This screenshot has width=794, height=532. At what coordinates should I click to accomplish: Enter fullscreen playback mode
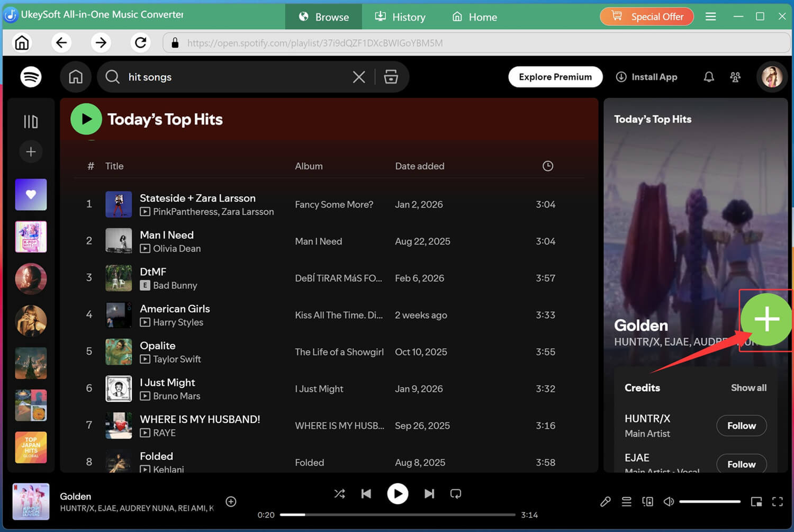click(778, 501)
